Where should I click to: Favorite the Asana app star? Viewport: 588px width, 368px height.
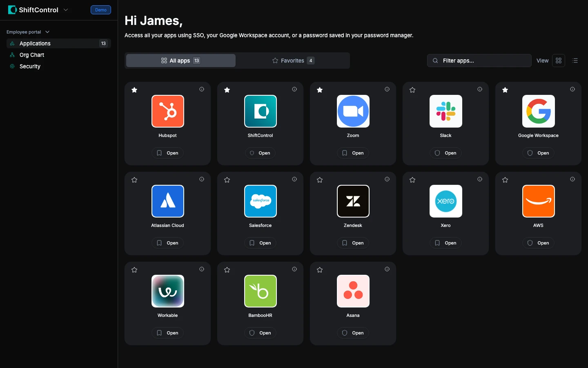click(x=320, y=270)
